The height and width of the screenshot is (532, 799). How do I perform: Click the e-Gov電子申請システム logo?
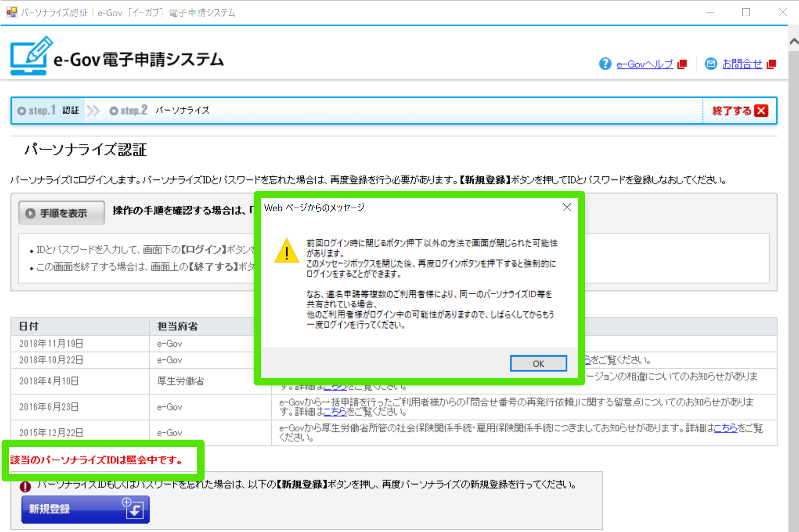point(117,56)
